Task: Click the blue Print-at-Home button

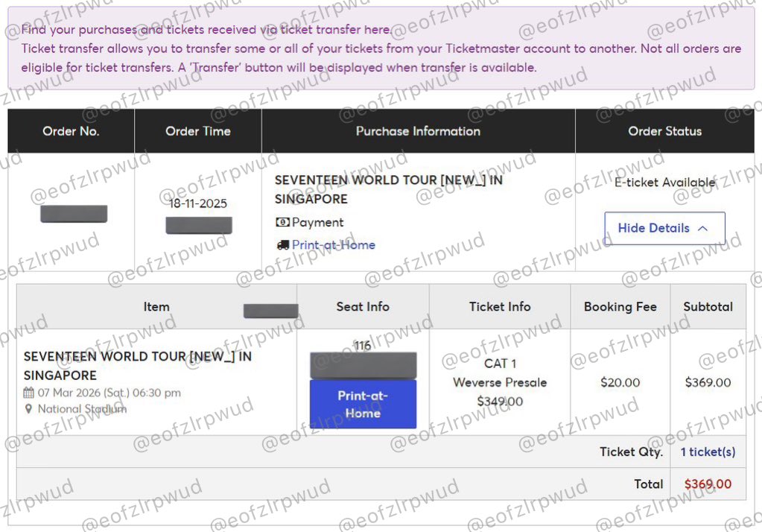Action: point(363,404)
